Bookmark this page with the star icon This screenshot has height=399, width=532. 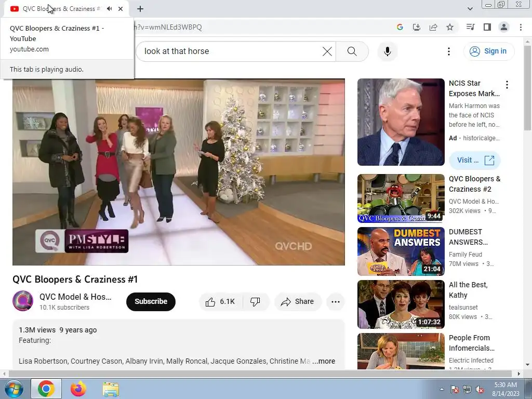(x=450, y=27)
